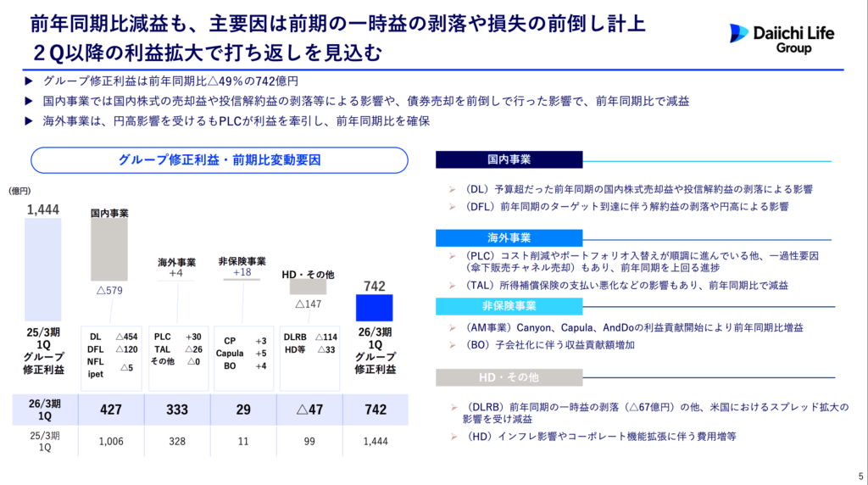This screenshot has height=485, width=868.
Task: Click the △147 value under HD bar
Action: [x=308, y=304]
